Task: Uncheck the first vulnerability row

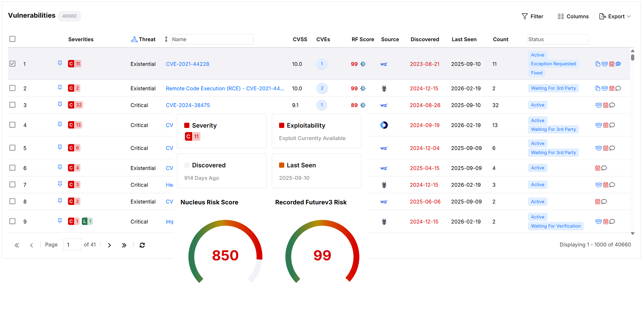Action: [12, 64]
